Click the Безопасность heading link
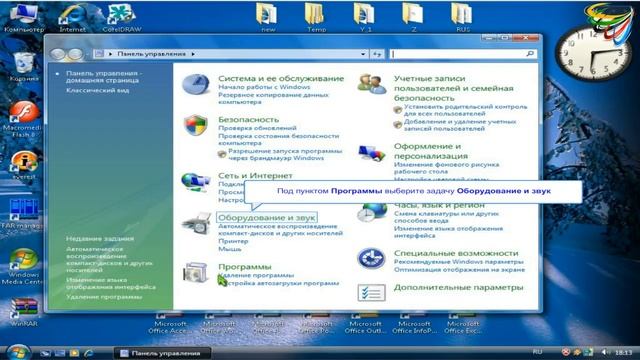This screenshot has height=360, width=640. pos(248,120)
